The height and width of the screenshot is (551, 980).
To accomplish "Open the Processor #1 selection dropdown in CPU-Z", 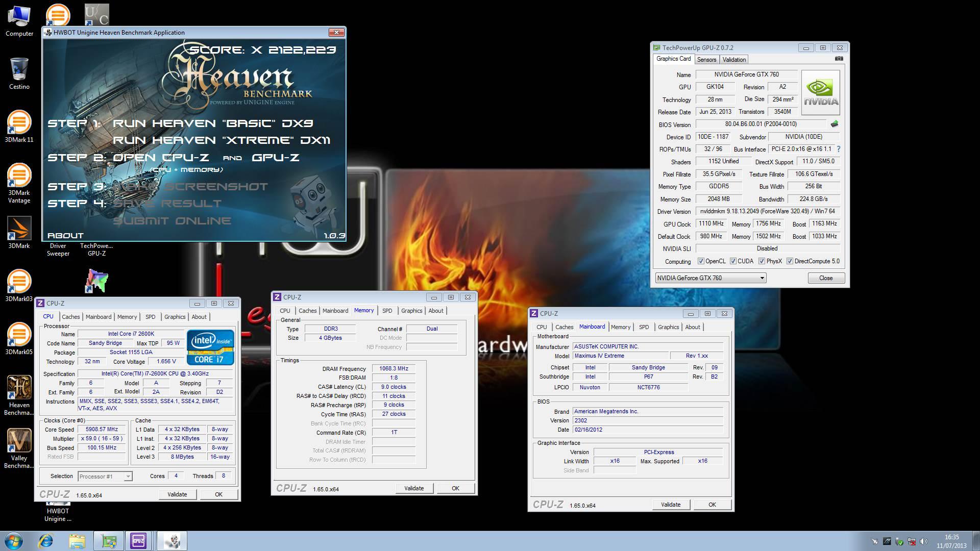I will click(x=105, y=476).
